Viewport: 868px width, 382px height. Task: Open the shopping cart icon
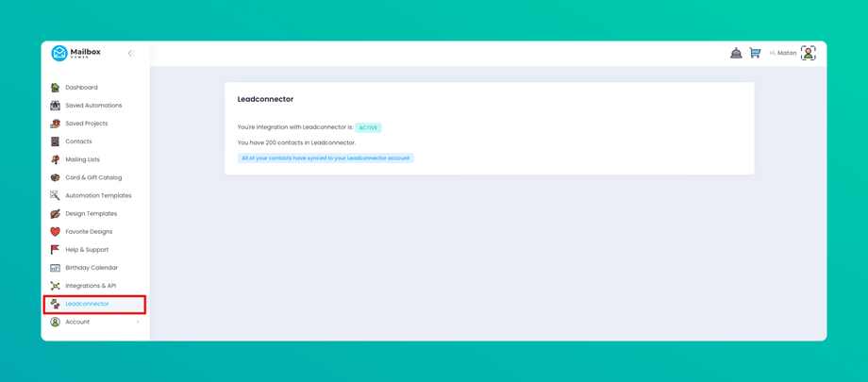755,53
